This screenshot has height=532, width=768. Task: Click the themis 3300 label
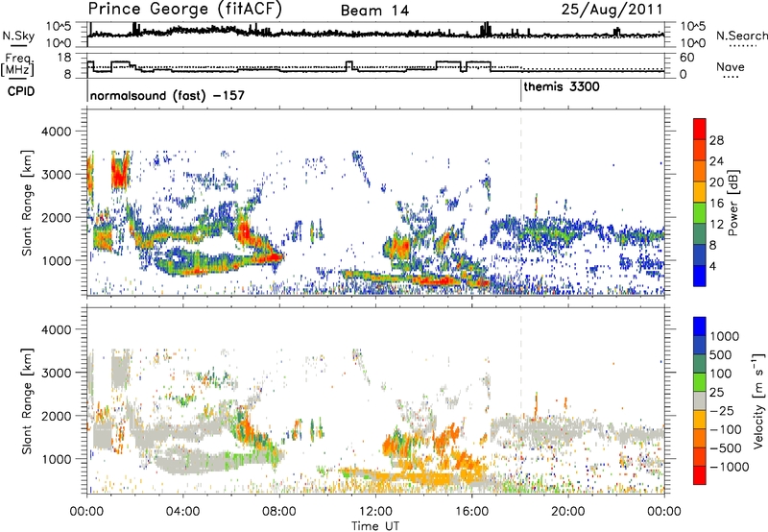click(x=562, y=87)
